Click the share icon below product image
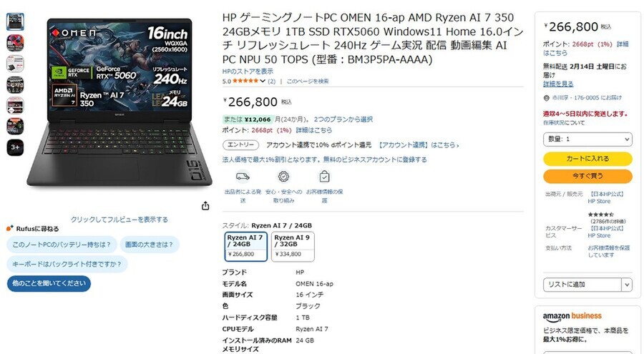The image size is (644, 354). point(205,206)
